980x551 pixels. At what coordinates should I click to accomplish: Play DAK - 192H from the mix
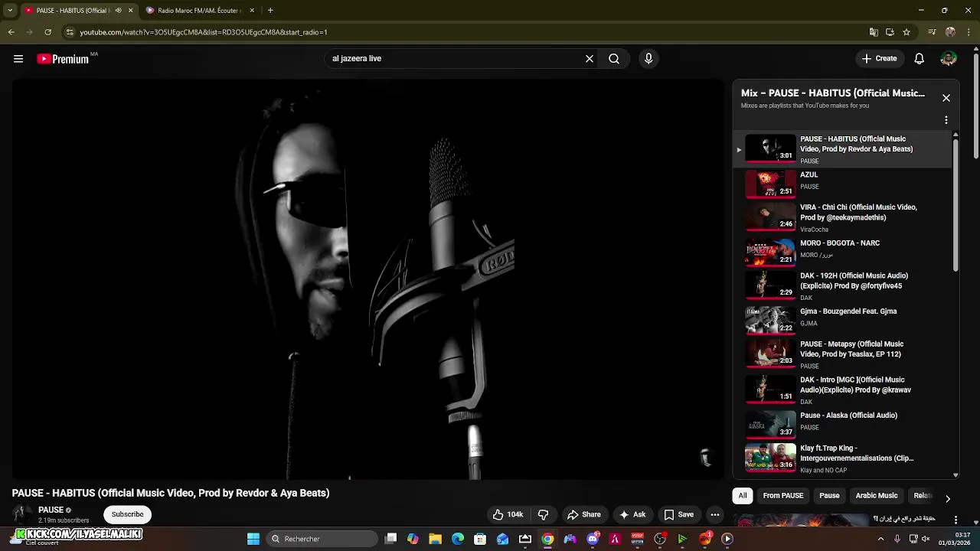pos(842,285)
